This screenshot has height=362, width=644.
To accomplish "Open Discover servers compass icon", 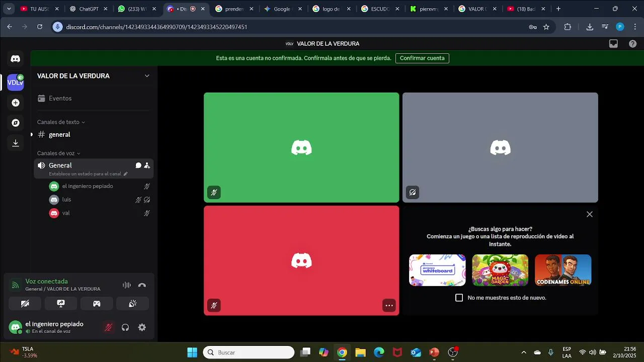I will click(x=15, y=123).
